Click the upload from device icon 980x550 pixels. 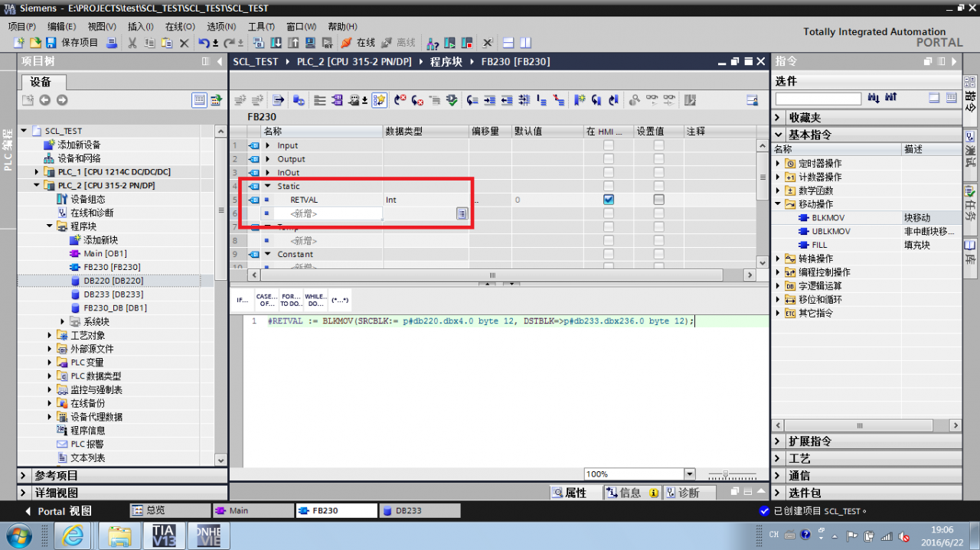293,43
